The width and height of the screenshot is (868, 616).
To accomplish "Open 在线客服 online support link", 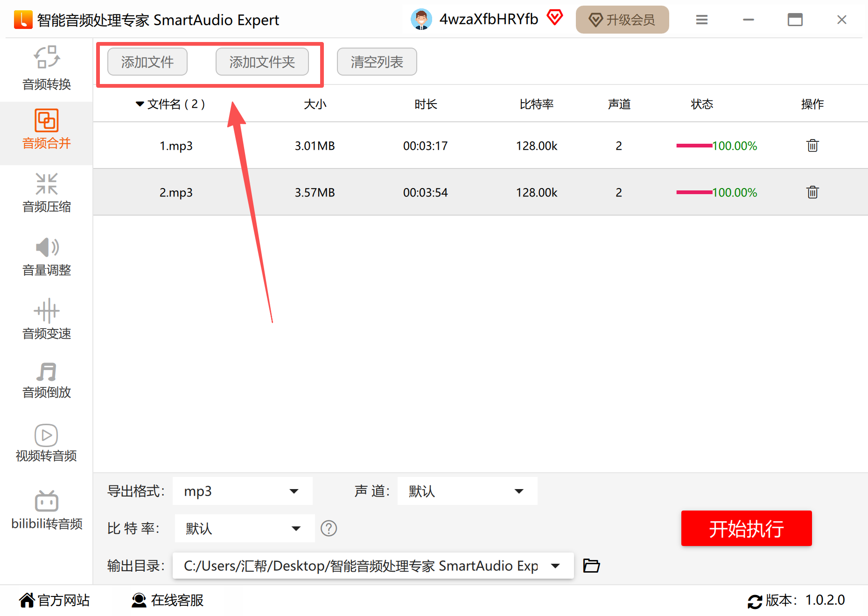I will click(168, 600).
